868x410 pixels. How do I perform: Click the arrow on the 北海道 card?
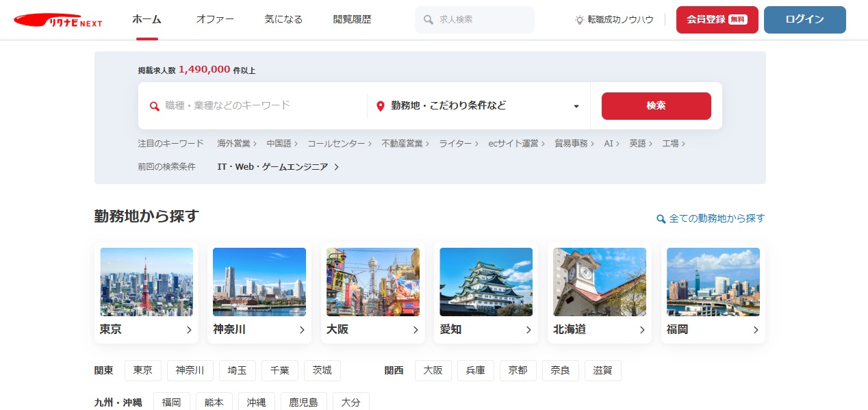(x=642, y=330)
